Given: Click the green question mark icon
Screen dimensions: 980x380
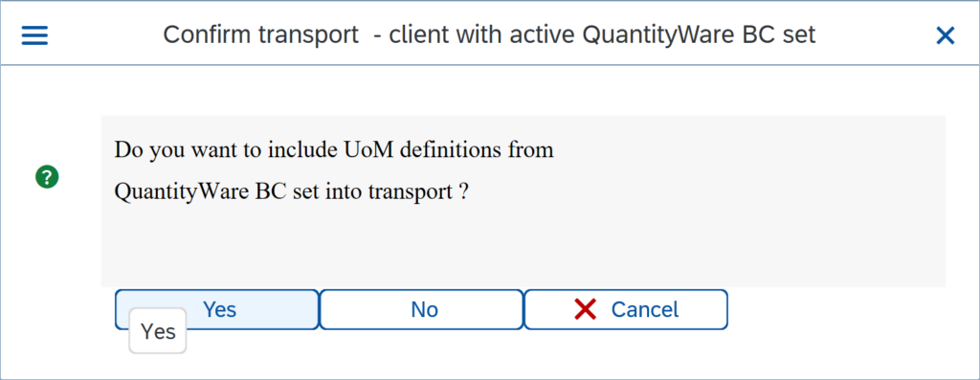Looking at the screenshot, I should tap(47, 177).
